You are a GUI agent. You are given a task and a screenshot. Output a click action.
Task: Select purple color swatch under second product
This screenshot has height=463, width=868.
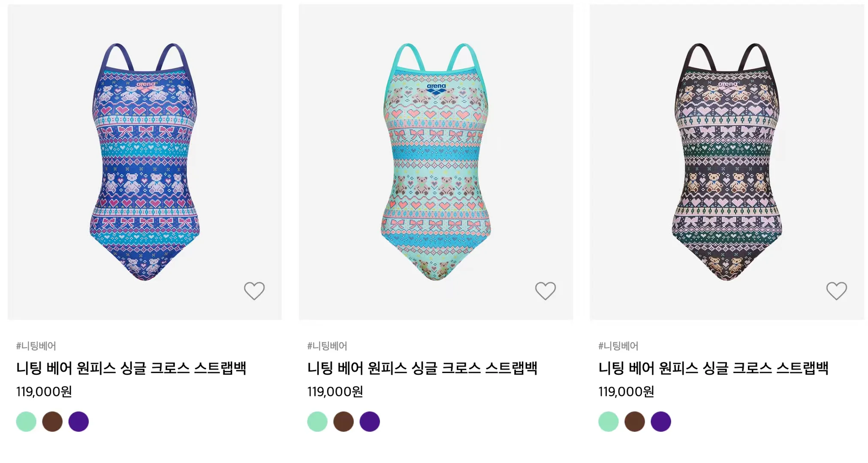[370, 421]
